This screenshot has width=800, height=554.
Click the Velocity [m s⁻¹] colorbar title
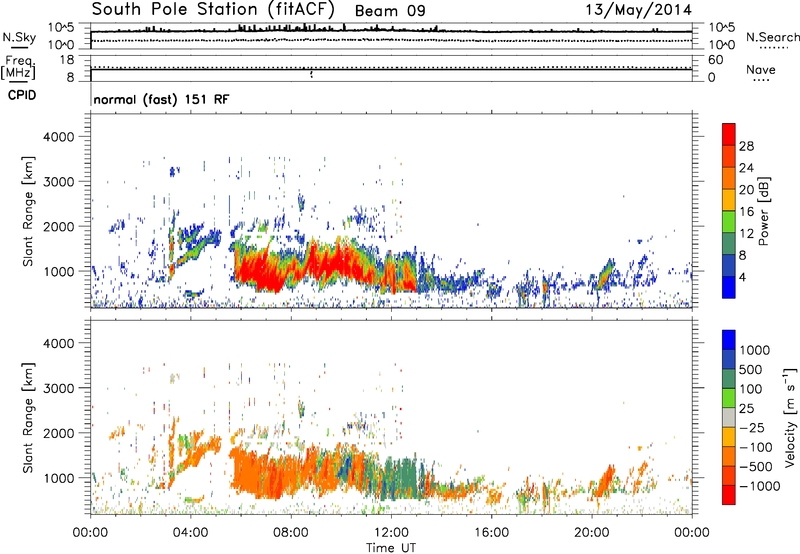(790, 417)
